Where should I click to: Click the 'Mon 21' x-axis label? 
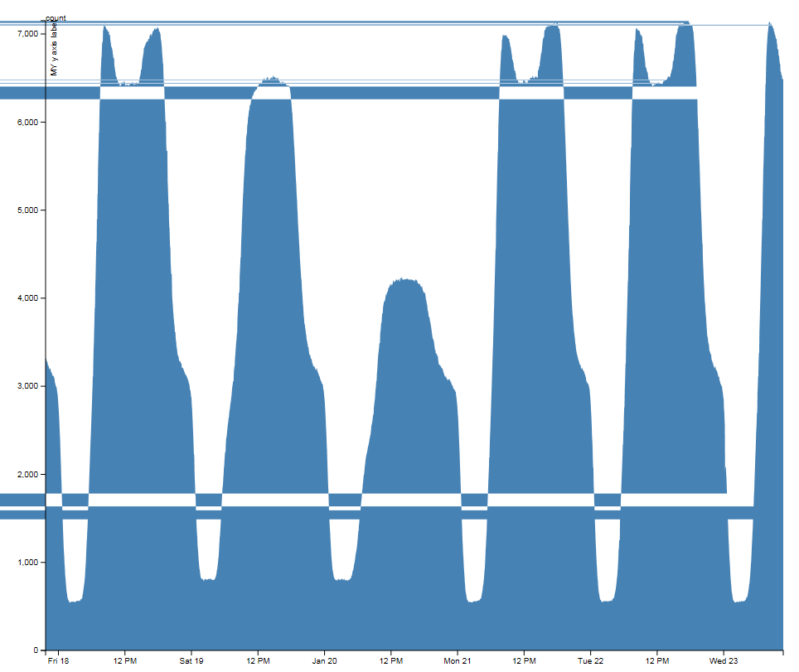(x=457, y=660)
